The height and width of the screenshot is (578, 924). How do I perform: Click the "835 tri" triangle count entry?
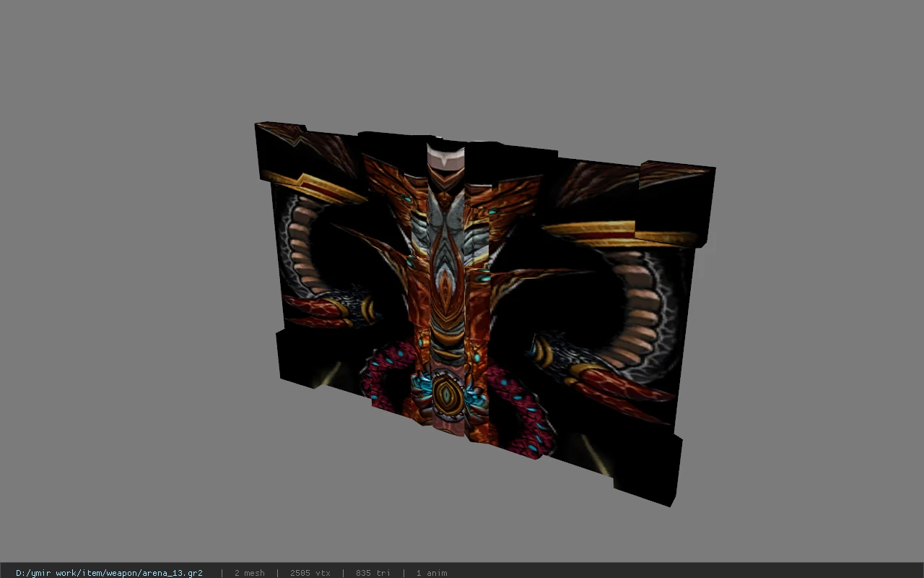click(x=373, y=573)
